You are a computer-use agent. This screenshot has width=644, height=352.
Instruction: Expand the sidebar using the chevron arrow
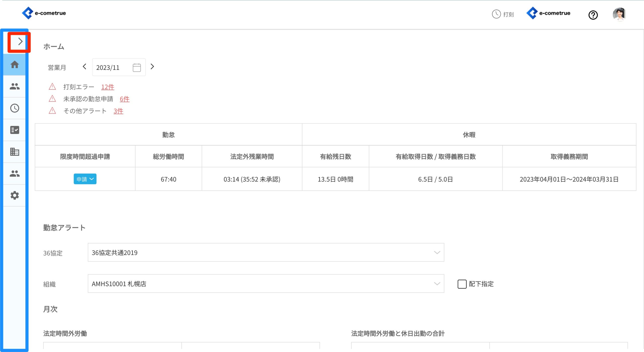pos(20,41)
